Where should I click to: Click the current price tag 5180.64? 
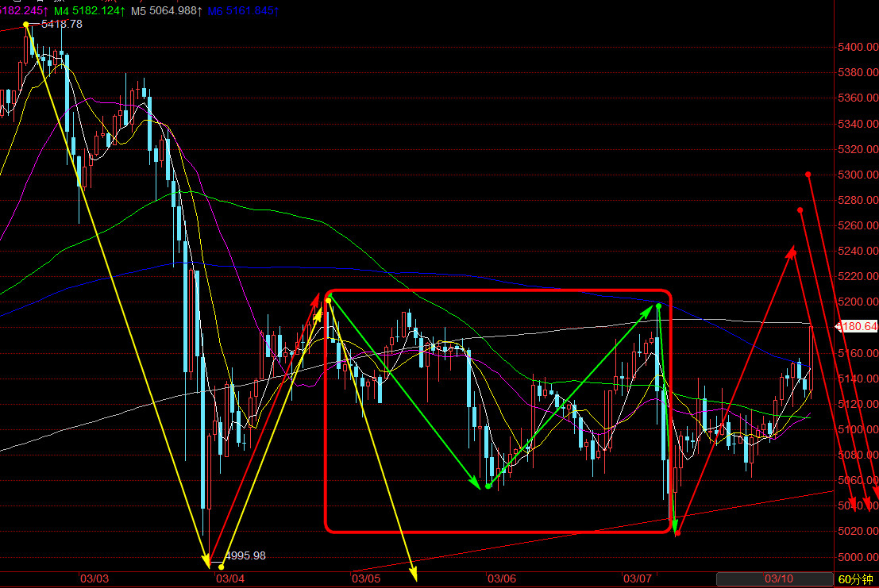[858, 326]
